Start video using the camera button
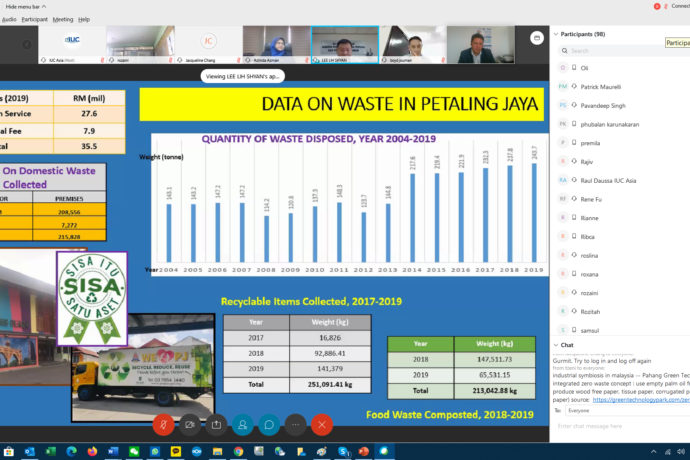Viewport: 690px width, 460px height. [x=190, y=425]
